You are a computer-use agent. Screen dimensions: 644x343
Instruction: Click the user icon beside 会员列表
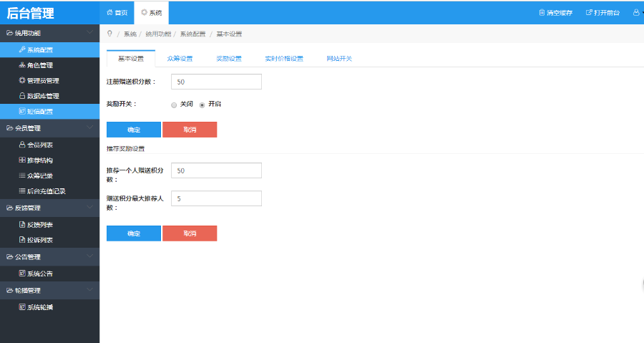tap(22, 145)
